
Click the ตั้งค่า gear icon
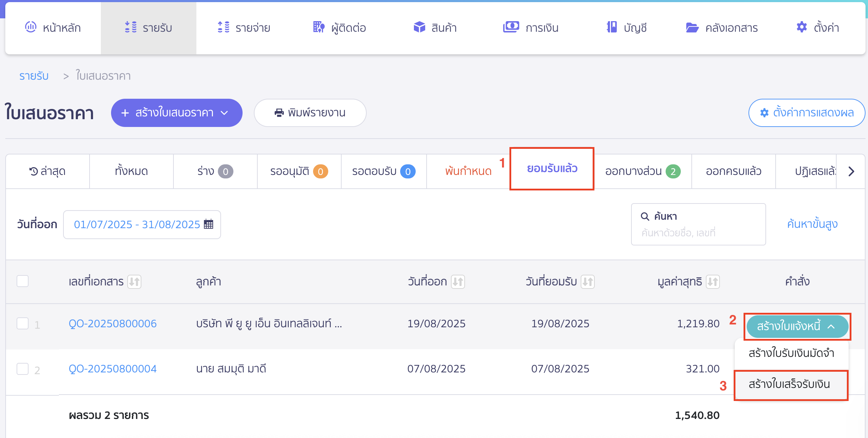coord(802,27)
